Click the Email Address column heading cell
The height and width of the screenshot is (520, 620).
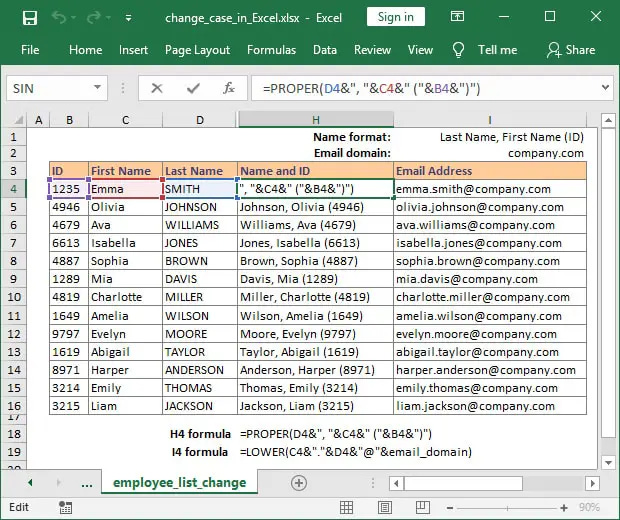tap(490, 171)
